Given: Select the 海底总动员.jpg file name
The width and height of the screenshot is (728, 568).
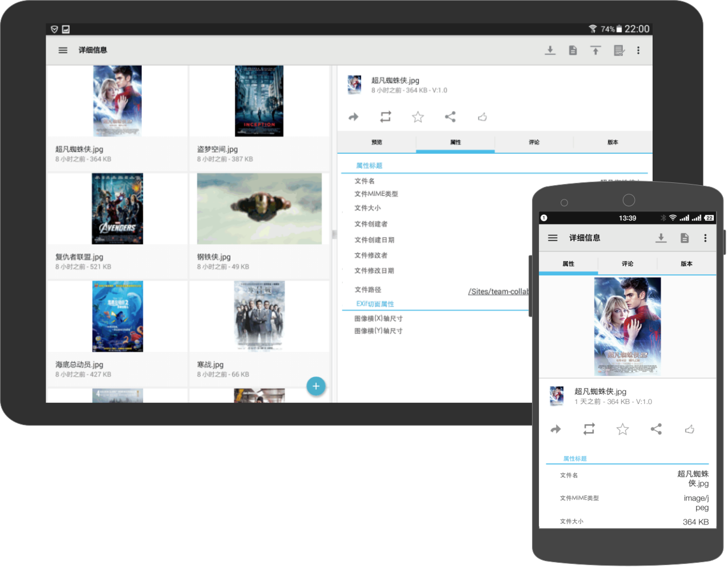Looking at the screenshot, I should [79, 365].
